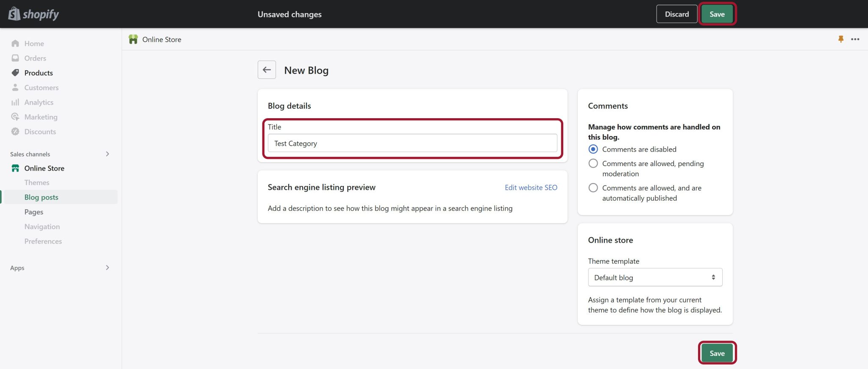Click the Orders icon in sidebar

click(x=15, y=58)
